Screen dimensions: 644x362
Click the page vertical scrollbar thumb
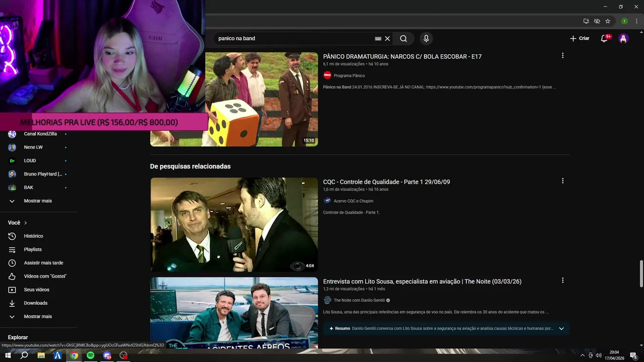(x=641, y=274)
